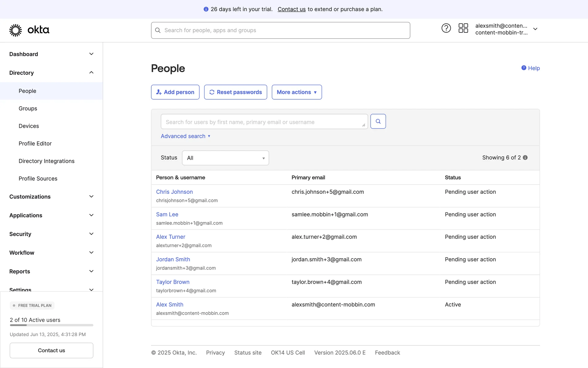
Task: Click the info icon beside Showing 6 of 2
Action: pyautogui.click(x=525, y=158)
